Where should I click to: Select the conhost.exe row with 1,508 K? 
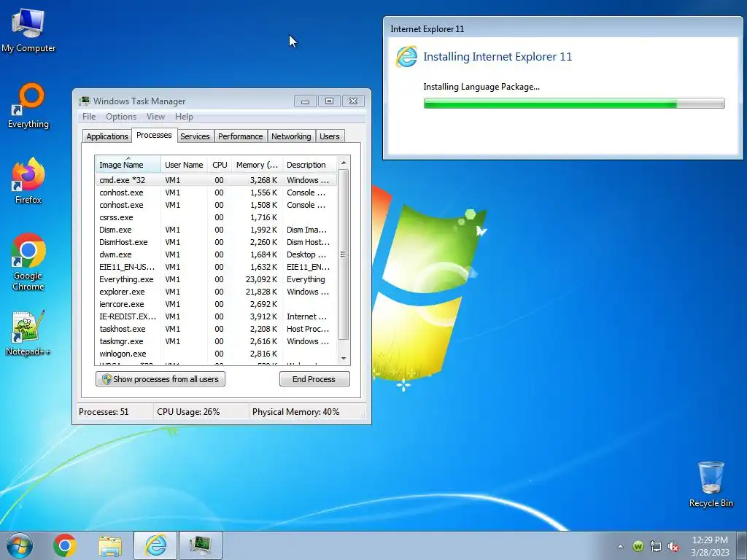(216, 205)
